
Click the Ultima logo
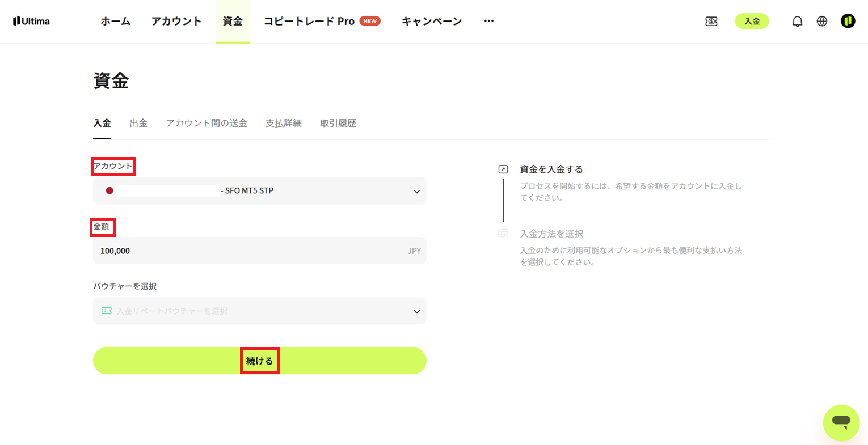pyautogui.click(x=31, y=21)
